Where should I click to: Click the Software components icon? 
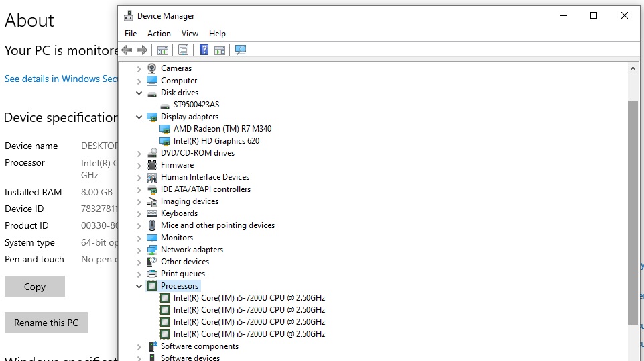[x=152, y=346]
